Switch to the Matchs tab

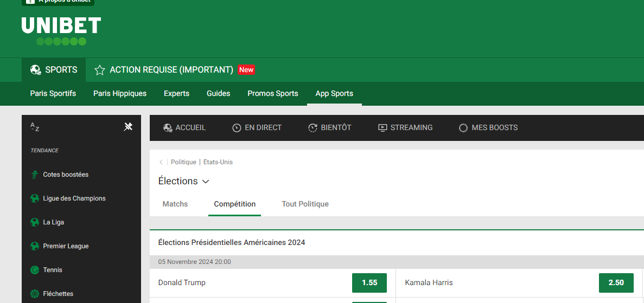(x=175, y=204)
